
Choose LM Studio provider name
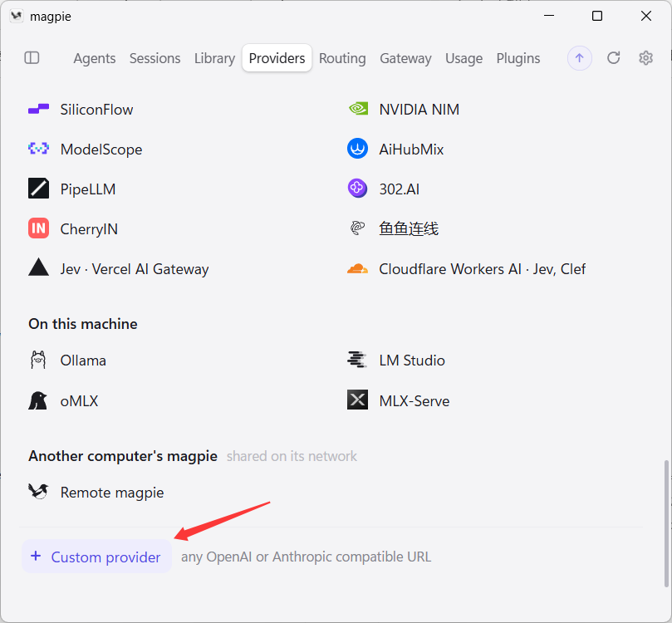[412, 361]
